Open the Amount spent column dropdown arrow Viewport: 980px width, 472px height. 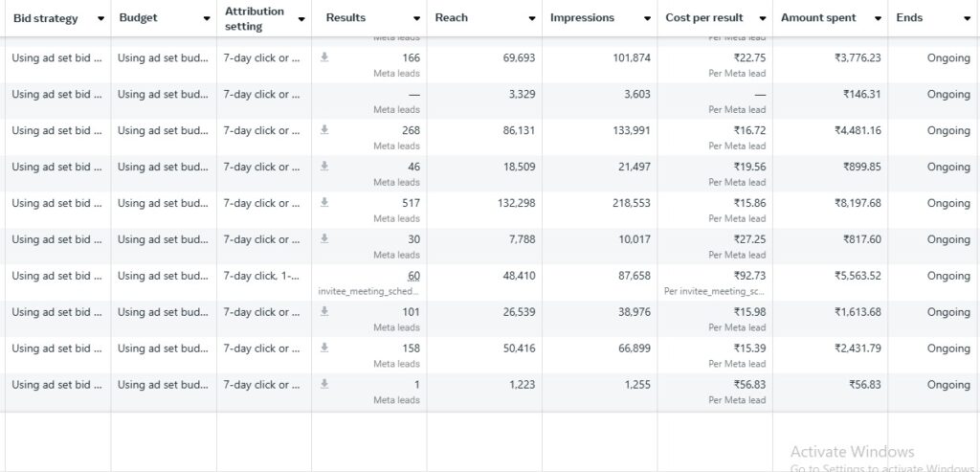click(x=878, y=19)
